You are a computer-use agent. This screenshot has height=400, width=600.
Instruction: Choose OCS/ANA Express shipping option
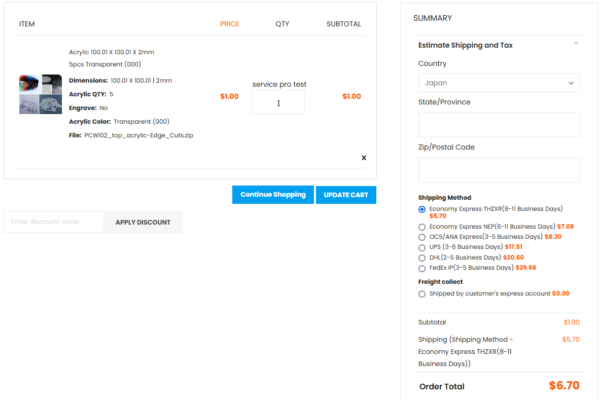422,237
